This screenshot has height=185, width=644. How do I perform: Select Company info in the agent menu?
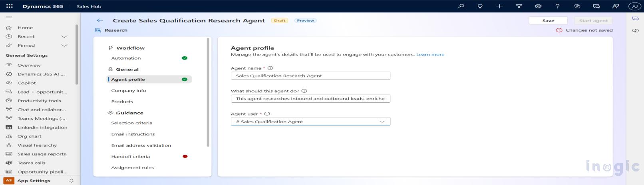coord(129,91)
